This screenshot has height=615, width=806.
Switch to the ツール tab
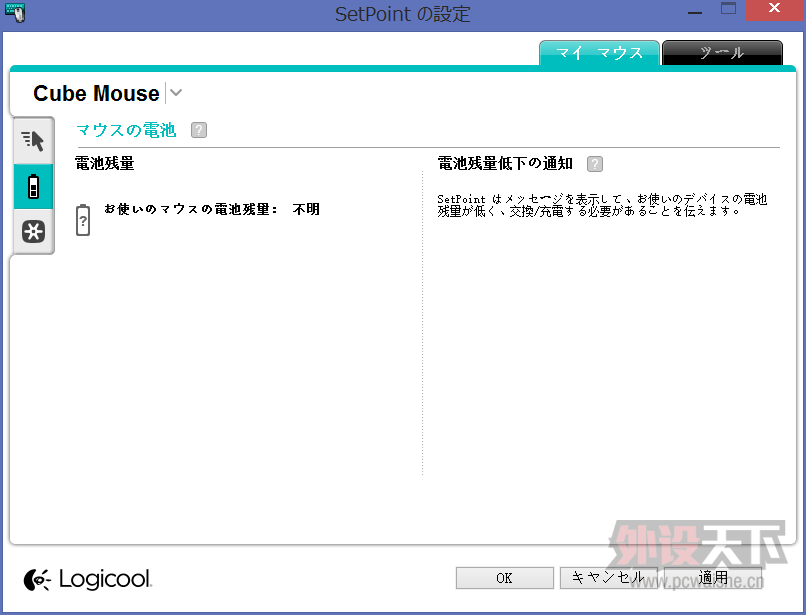click(x=722, y=52)
